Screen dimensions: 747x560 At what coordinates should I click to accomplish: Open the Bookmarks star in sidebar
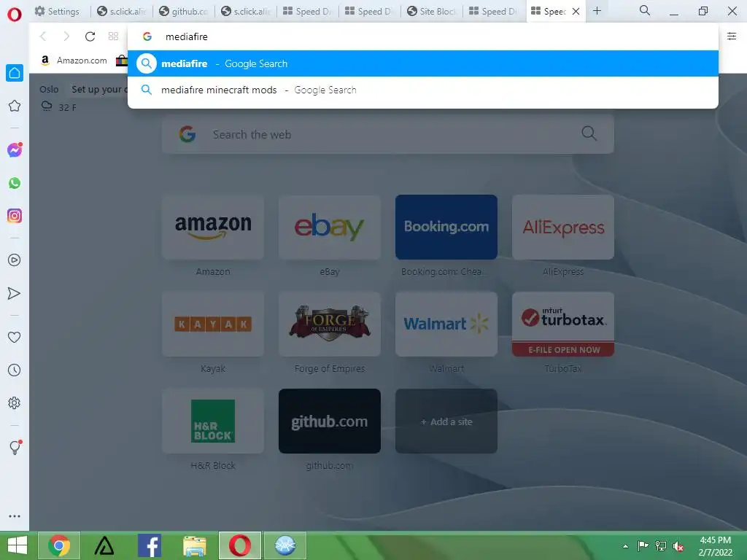coord(15,106)
